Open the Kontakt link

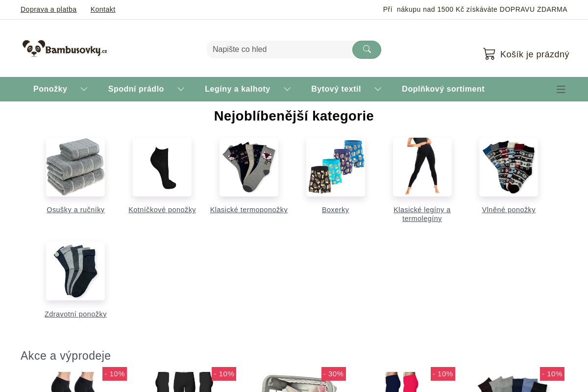(102, 9)
